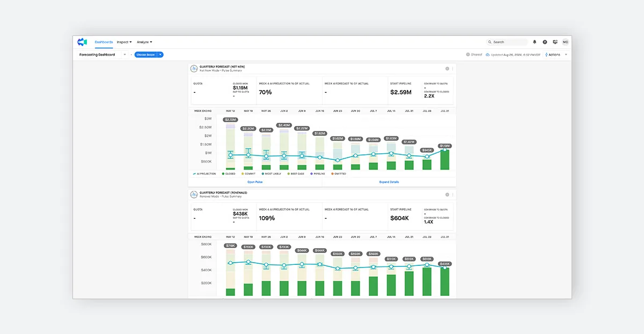Click the 1.4X coverage to closed value
644x334 pixels.
[x=429, y=222]
